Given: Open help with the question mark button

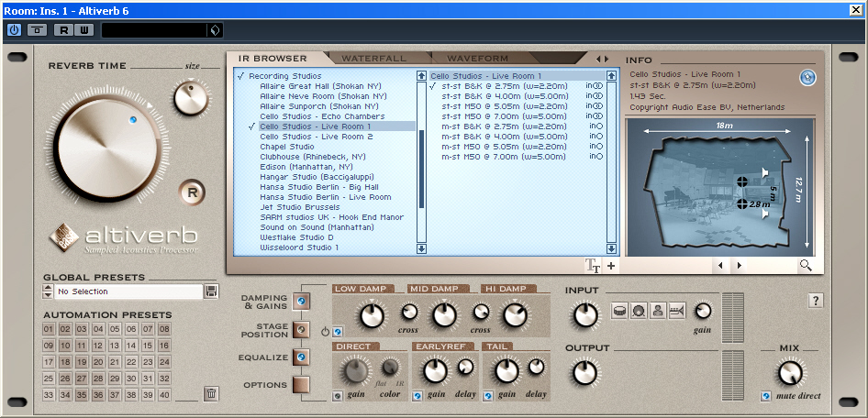Looking at the screenshot, I should [816, 301].
